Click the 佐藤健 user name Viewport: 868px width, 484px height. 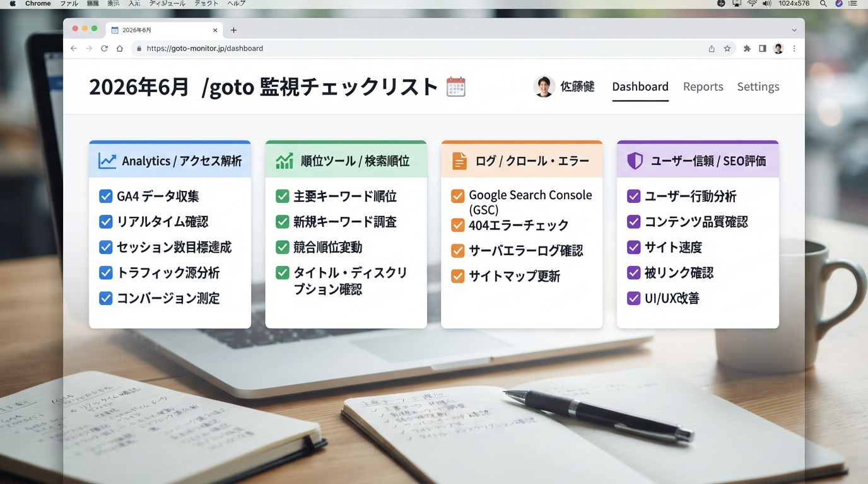[x=577, y=87]
